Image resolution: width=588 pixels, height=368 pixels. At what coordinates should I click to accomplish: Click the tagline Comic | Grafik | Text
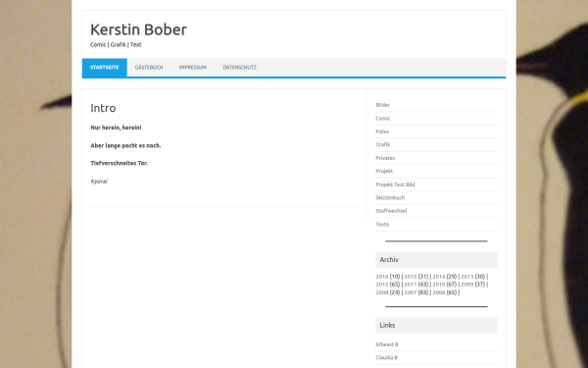[116, 45]
